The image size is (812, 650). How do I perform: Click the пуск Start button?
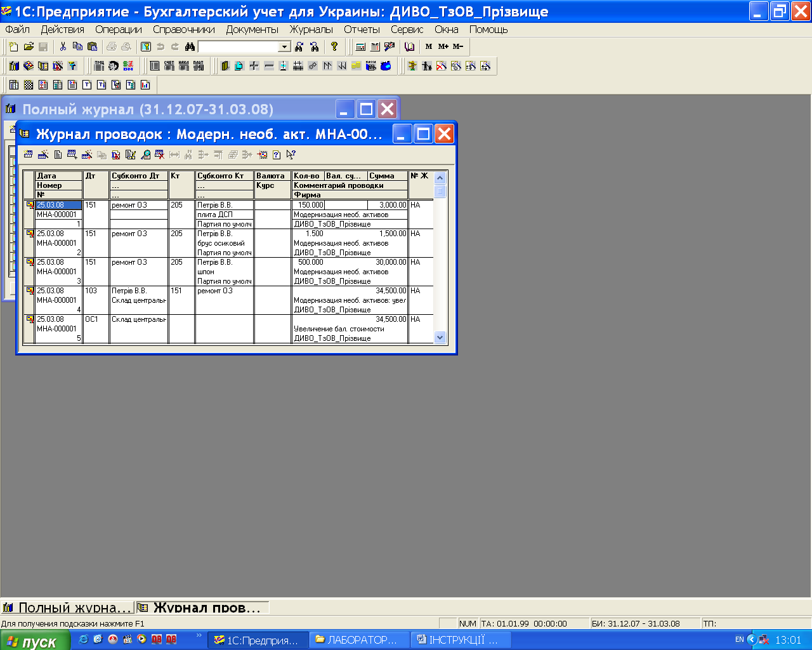pos(36,640)
